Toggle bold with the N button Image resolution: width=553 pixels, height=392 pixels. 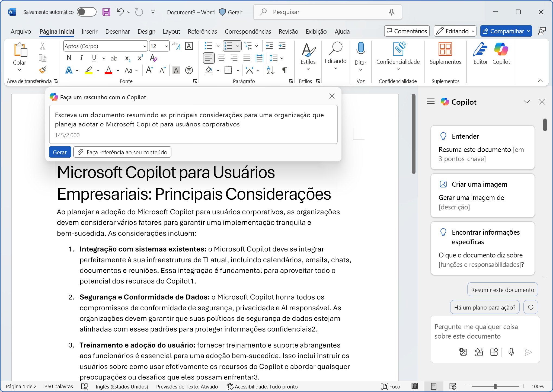point(69,58)
